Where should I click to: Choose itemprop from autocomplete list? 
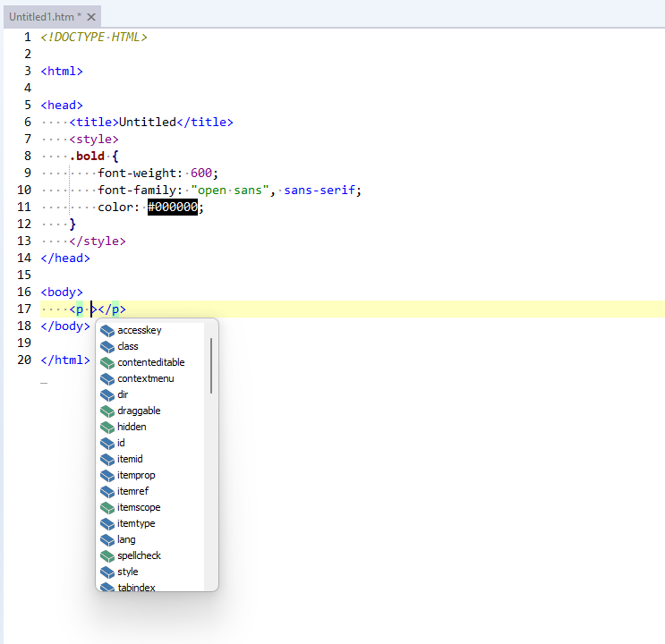136,475
